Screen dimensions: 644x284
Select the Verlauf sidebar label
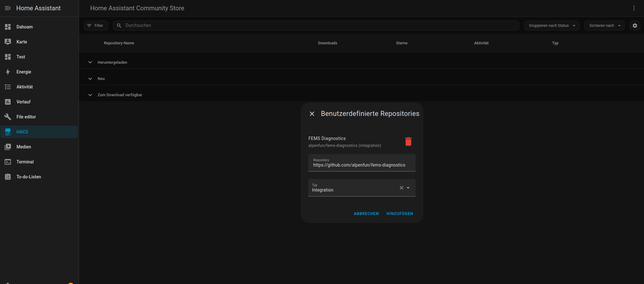coord(23,102)
